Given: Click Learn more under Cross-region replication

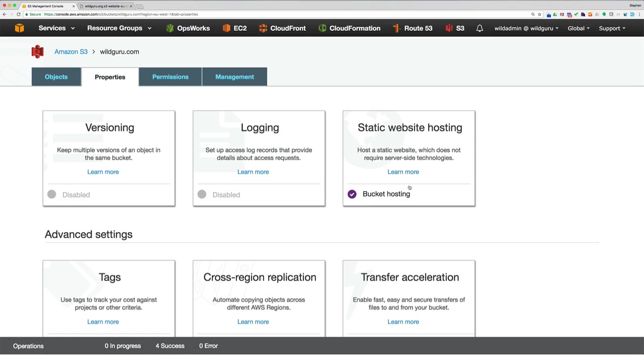Looking at the screenshot, I should (x=253, y=322).
